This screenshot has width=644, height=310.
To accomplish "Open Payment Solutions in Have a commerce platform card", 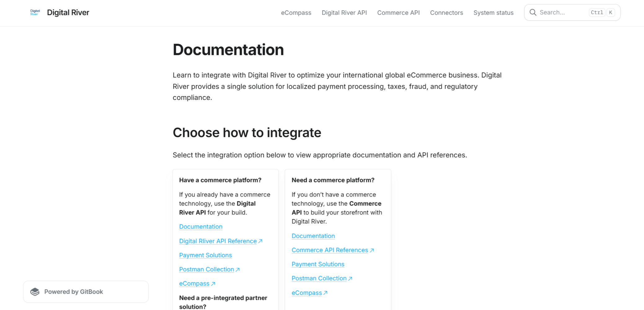I will 205,255.
